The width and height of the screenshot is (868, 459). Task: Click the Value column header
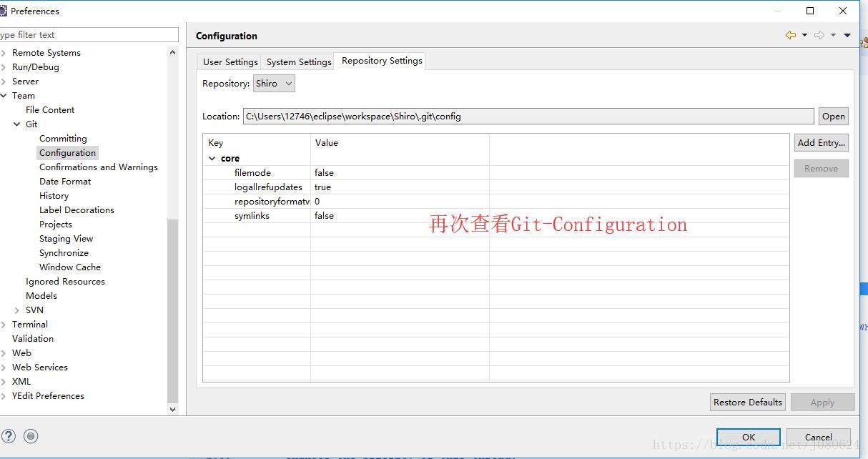point(400,142)
